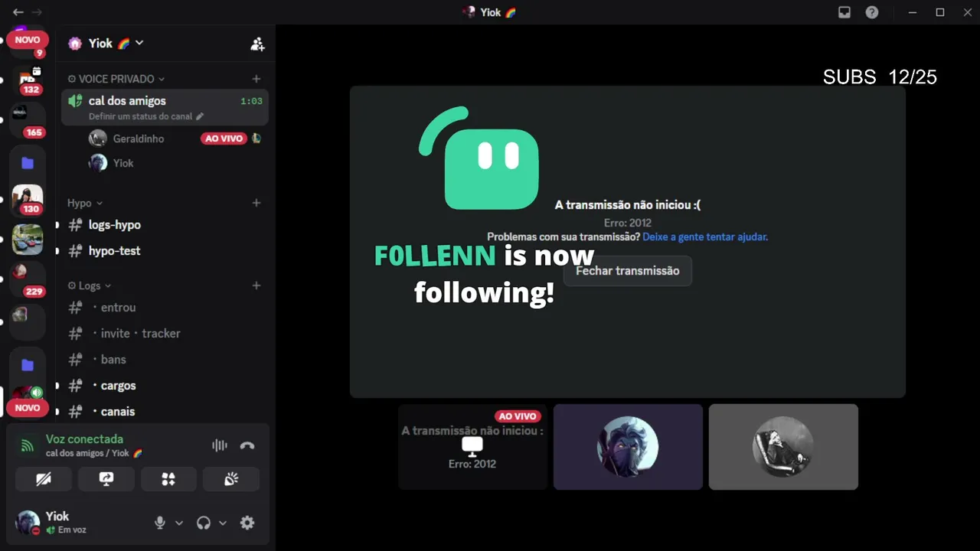
Task: Set a channel status via 'Definir um status do canal'
Action: coord(146,116)
